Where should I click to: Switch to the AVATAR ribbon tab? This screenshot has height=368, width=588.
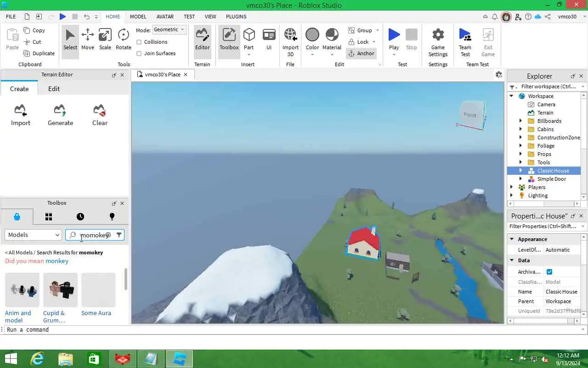[165, 17]
